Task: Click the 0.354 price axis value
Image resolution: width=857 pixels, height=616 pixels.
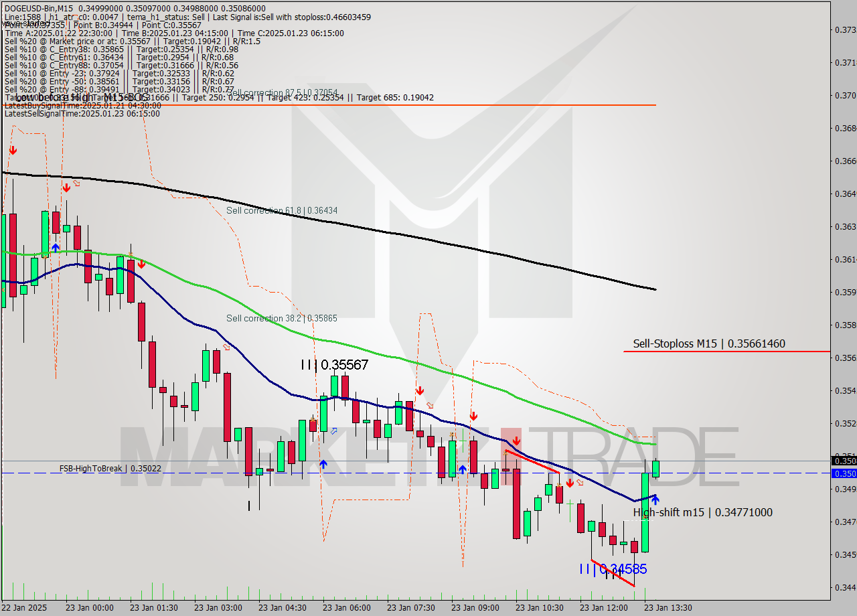Action: click(x=845, y=390)
